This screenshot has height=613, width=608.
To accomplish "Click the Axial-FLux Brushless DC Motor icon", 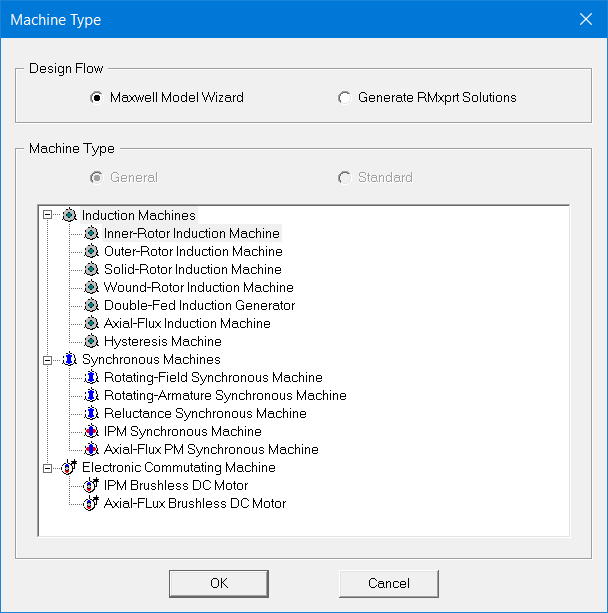I will tap(91, 503).
